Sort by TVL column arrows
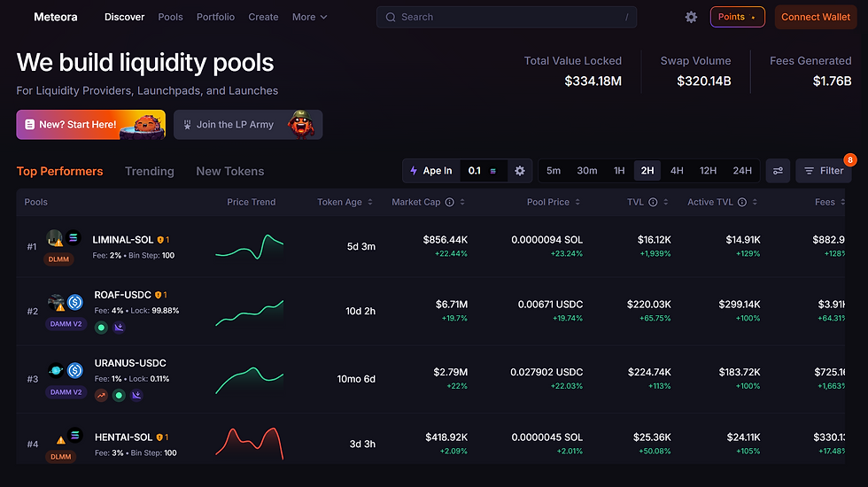The height and width of the screenshot is (487, 868). coord(665,203)
